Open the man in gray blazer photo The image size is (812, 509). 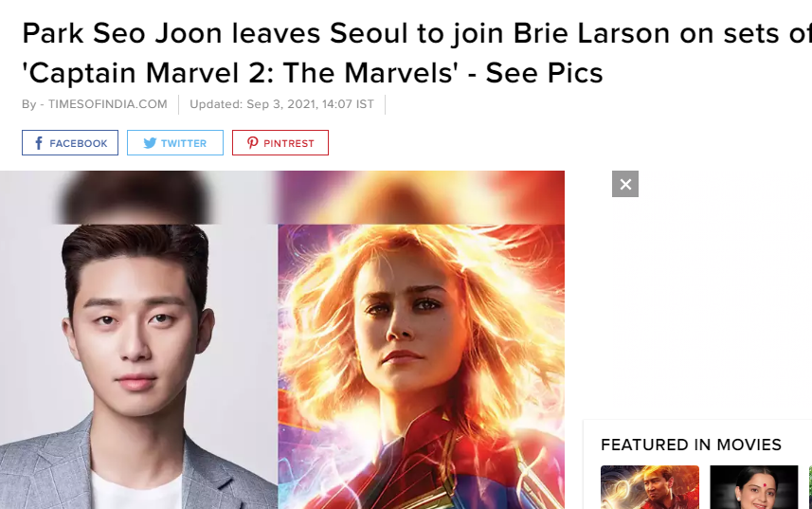click(x=138, y=367)
